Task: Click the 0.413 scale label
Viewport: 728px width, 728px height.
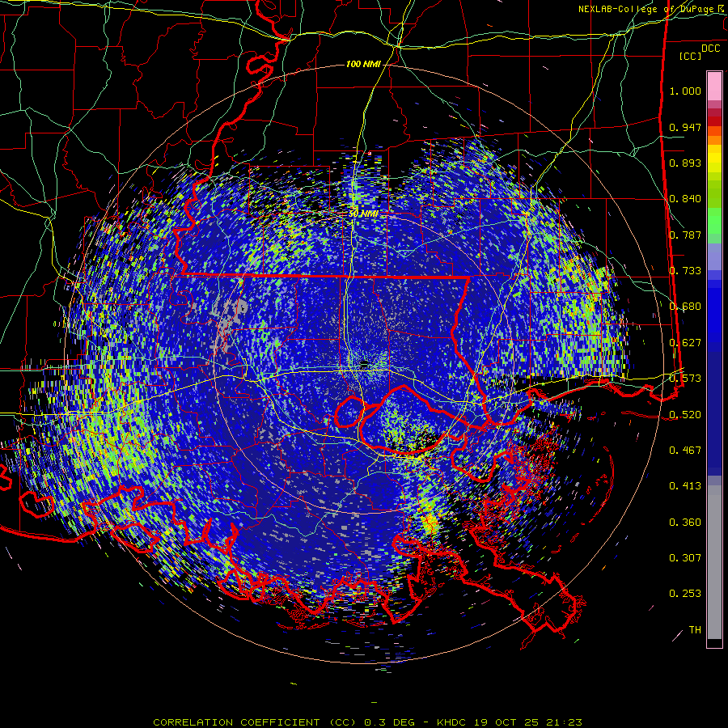Action: [x=685, y=486]
